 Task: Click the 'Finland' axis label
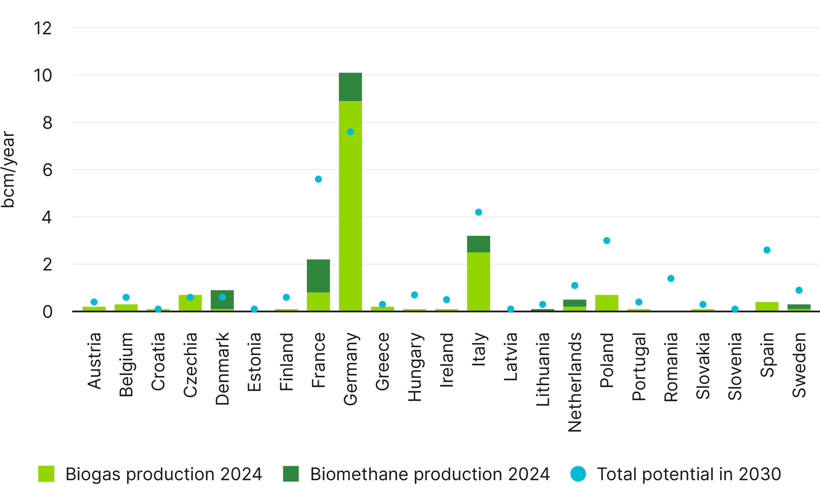(286, 362)
